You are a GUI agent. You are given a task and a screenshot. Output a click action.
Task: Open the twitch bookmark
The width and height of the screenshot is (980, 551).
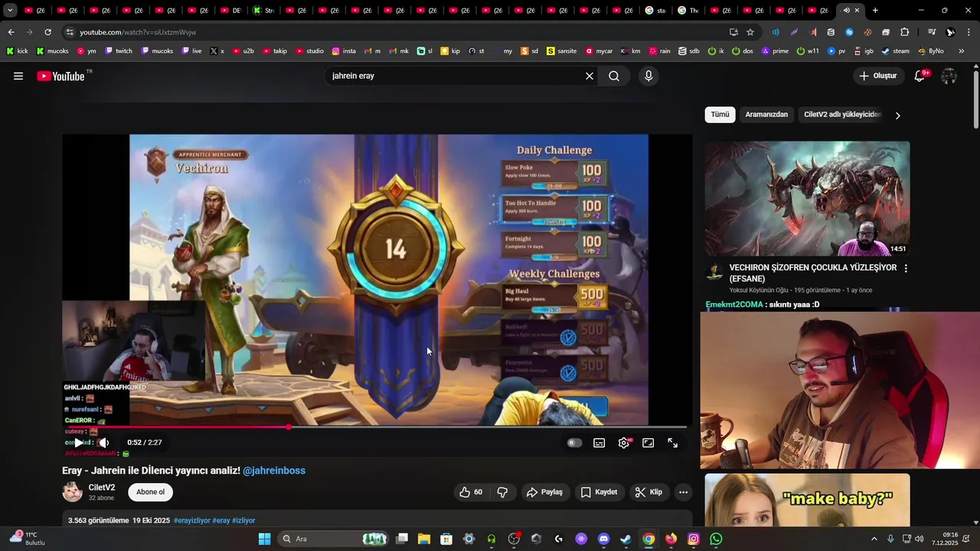click(119, 51)
